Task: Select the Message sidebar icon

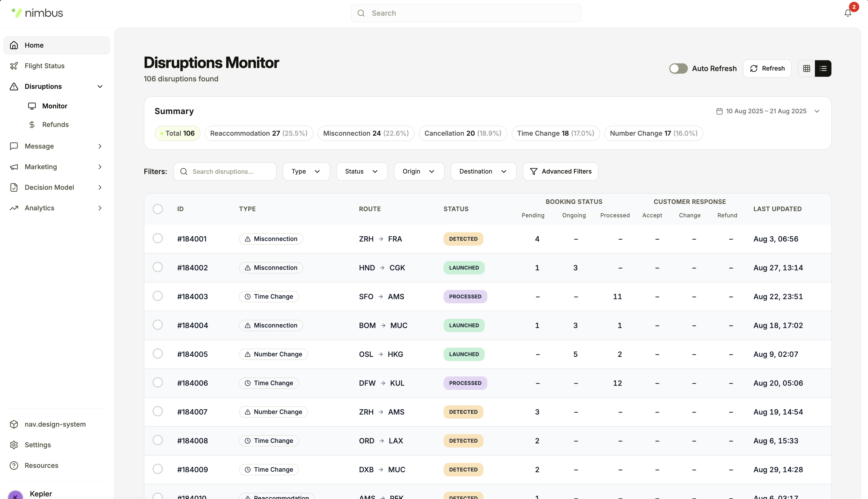Action: (x=14, y=146)
